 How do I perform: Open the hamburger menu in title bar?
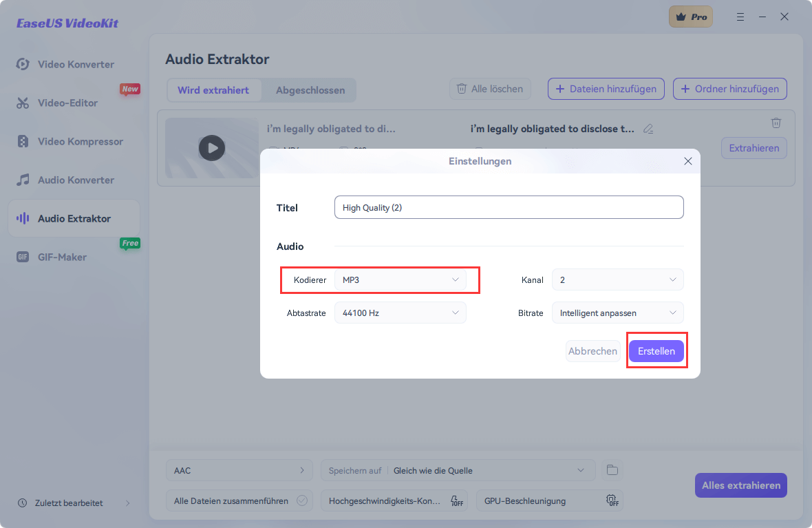tap(740, 17)
